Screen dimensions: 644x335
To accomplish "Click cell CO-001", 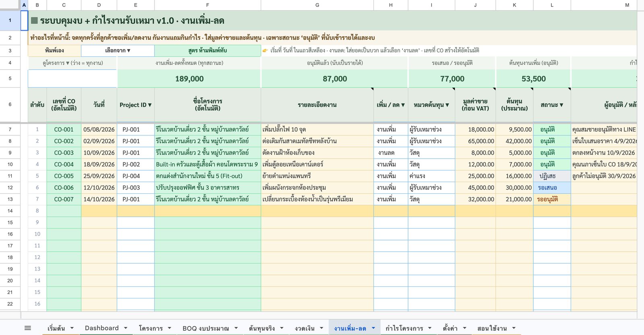I will click(64, 129).
